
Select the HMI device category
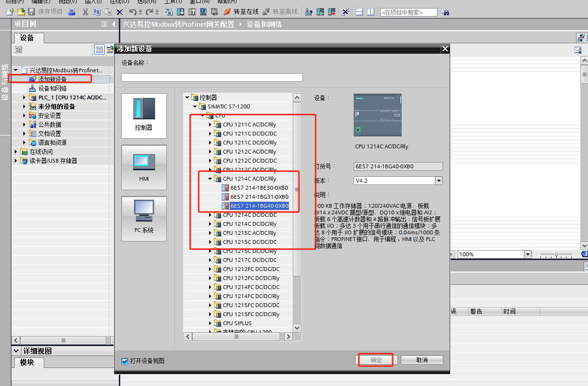coord(144,167)
